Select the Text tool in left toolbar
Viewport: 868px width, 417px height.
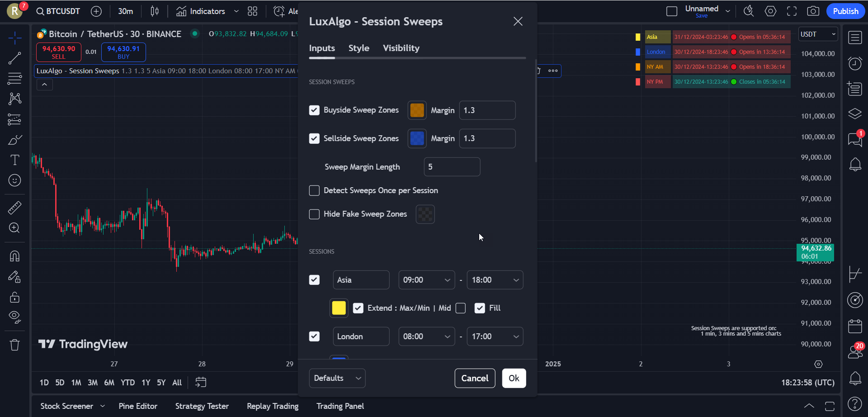pos(14,160)
